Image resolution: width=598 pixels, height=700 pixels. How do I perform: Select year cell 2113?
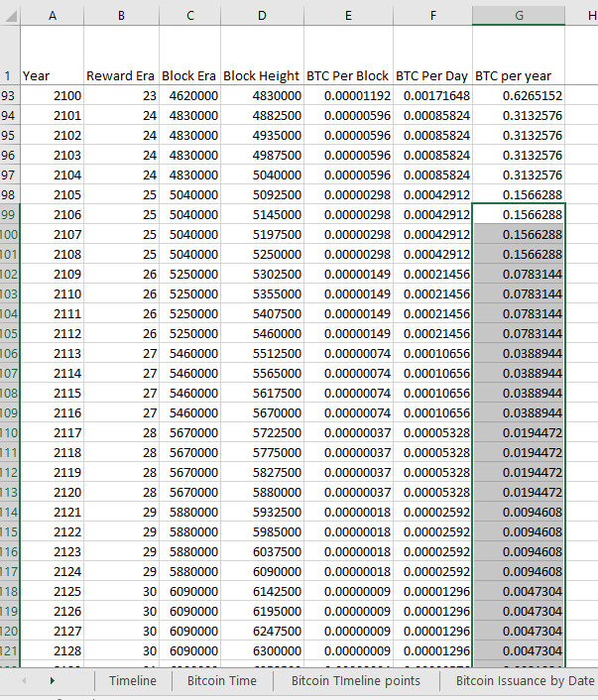point(52,354)
